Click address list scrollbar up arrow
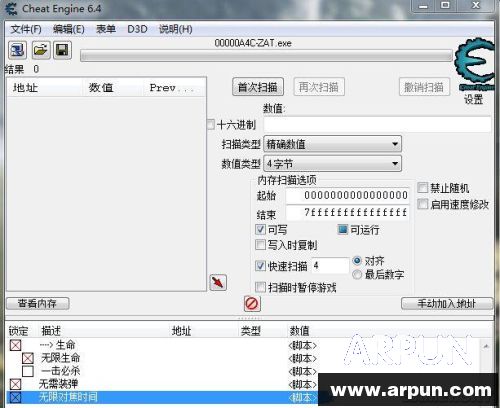 click(486, 346)
